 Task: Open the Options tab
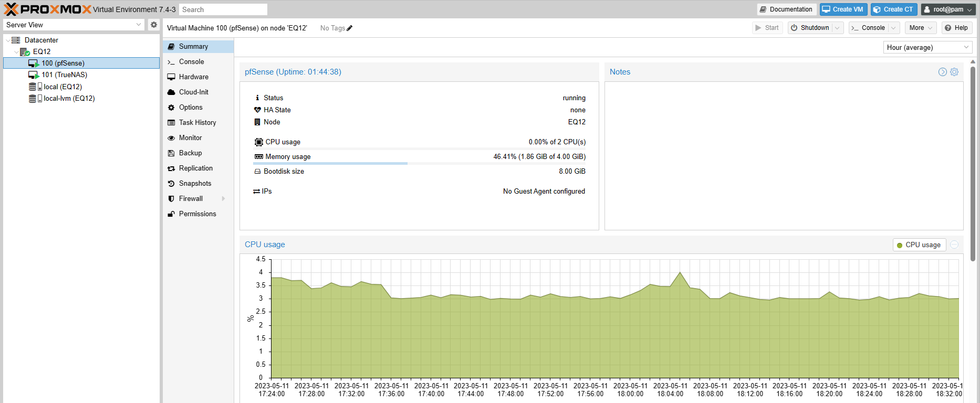(x=198, y=107)
